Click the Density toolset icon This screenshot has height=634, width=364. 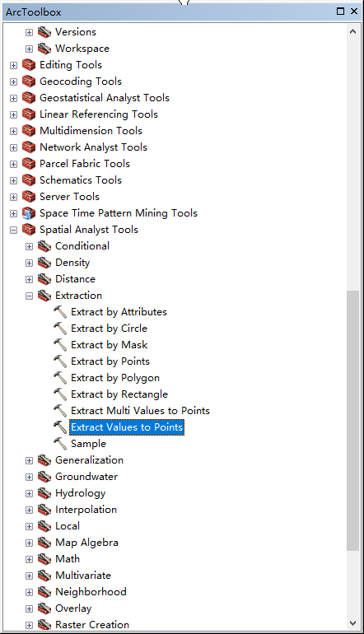44,263
